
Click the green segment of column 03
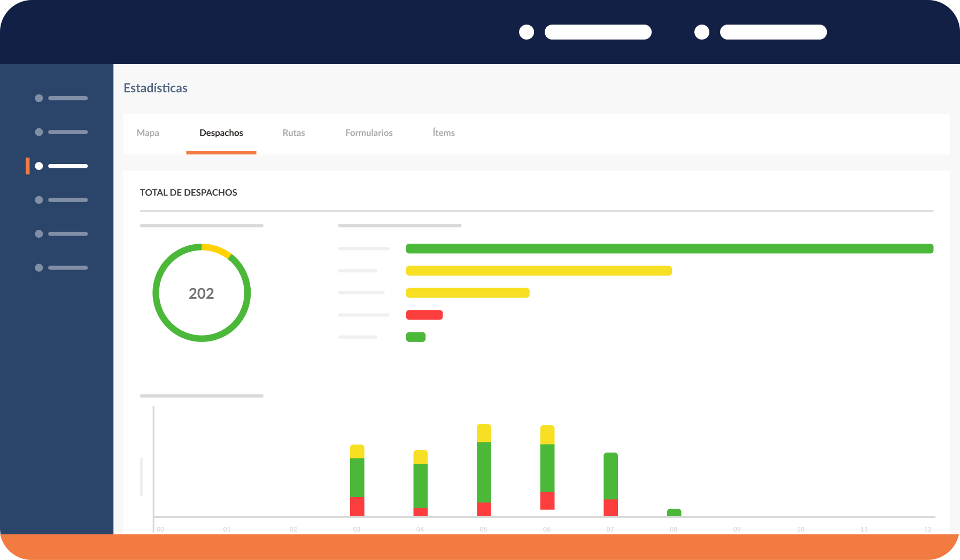coord(357,478)
